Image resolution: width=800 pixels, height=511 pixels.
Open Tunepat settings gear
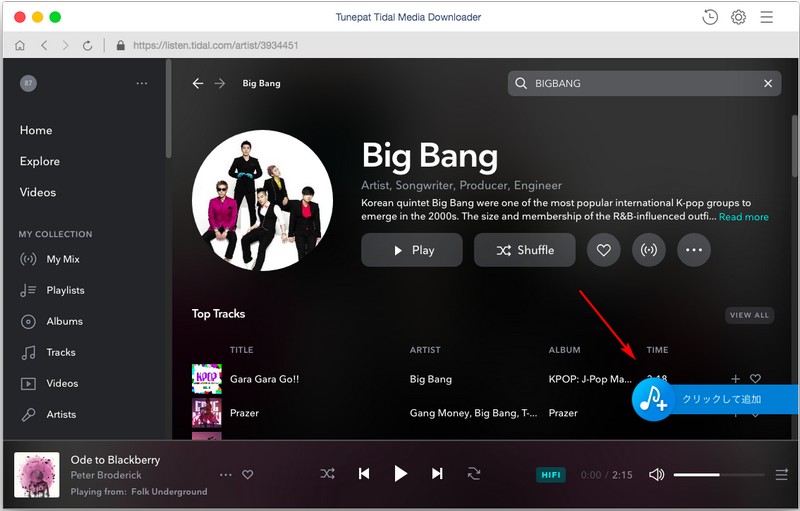pos(738,17)
